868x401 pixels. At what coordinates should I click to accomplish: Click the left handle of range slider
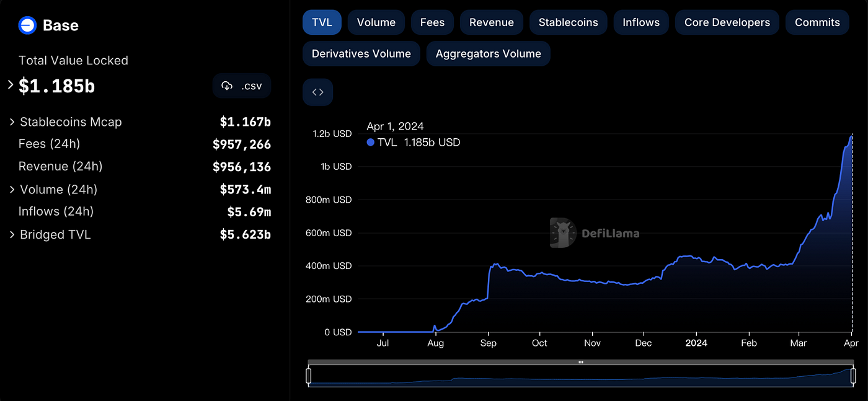point(308,376)
